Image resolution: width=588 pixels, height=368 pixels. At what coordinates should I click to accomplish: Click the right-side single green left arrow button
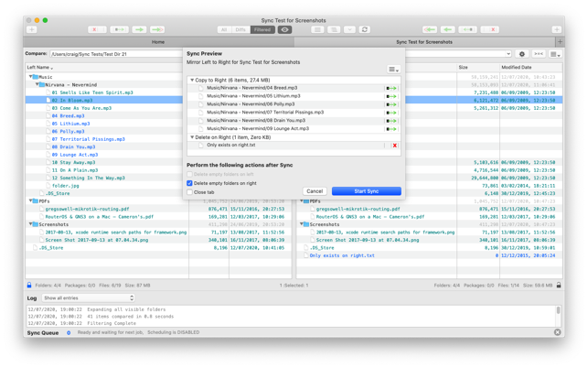(448, 29)
